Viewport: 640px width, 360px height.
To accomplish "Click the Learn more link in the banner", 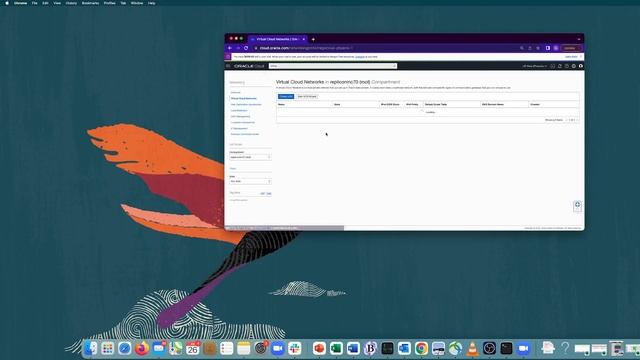I will point(571,57).
